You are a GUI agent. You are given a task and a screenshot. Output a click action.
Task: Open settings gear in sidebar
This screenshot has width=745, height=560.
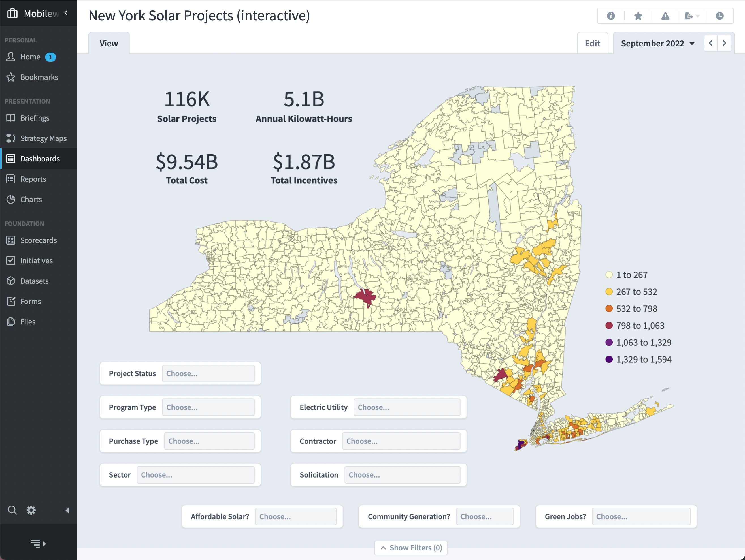(31, 510)
